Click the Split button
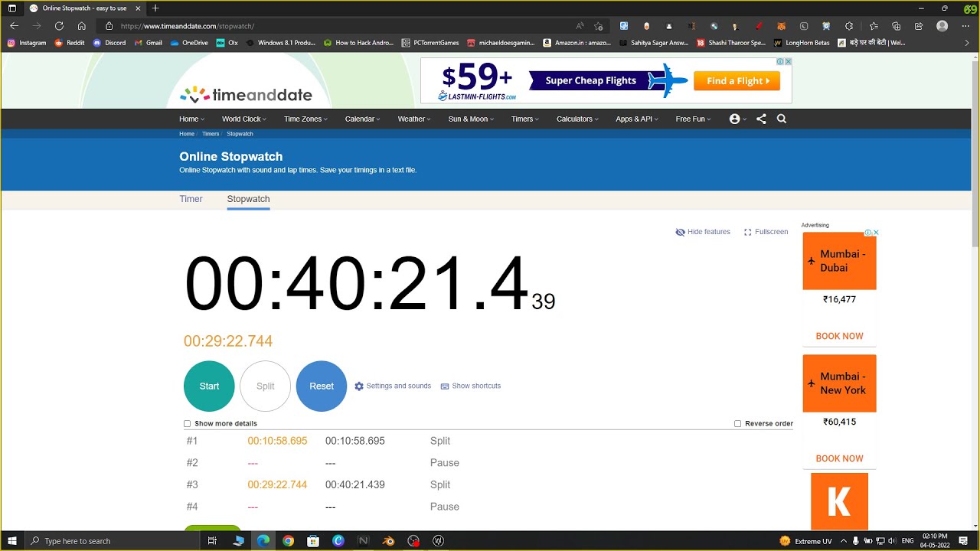Screen dimensions: 980x551 tap(266, 386)
